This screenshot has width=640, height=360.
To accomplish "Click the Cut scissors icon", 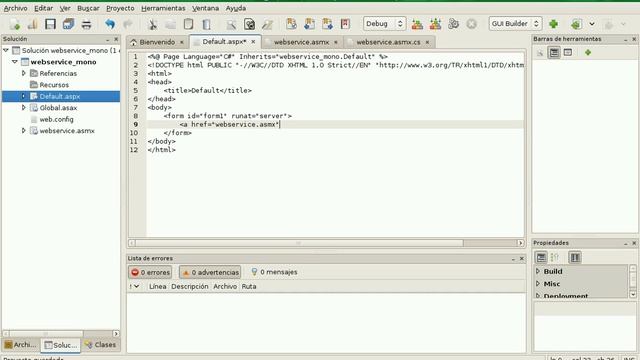I will 153,24.
